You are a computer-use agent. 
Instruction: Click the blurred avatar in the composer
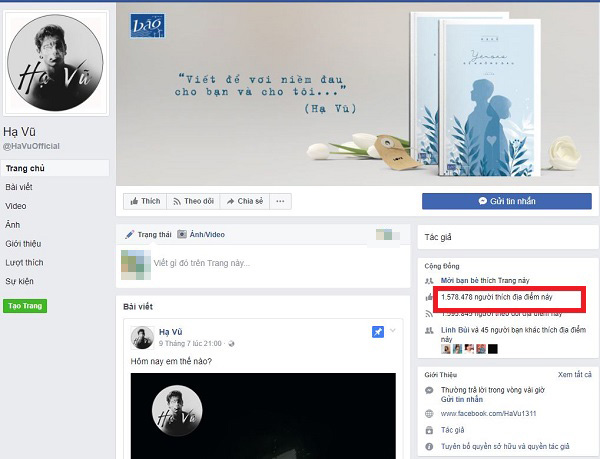pyautogui.click(x=135, y=265)
